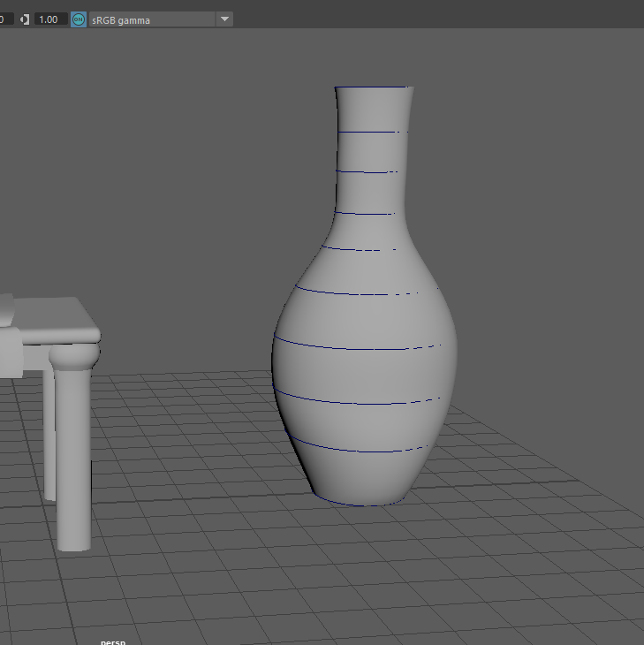The width and height of the screenshot is (644, 645).
Task: Click the arrow button right of sRGB gamma
Action: pyautogui.click(x=224, y=19)
